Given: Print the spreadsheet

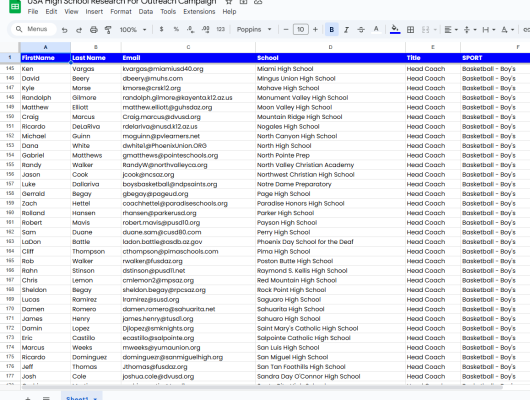Looking at the screenshot, I should pos(94,30).
